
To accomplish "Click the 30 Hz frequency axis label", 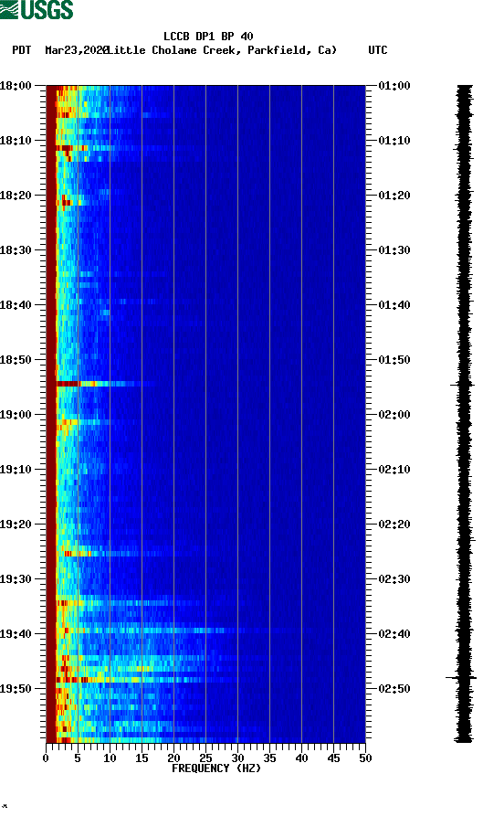I will click(x=237, y=758).
